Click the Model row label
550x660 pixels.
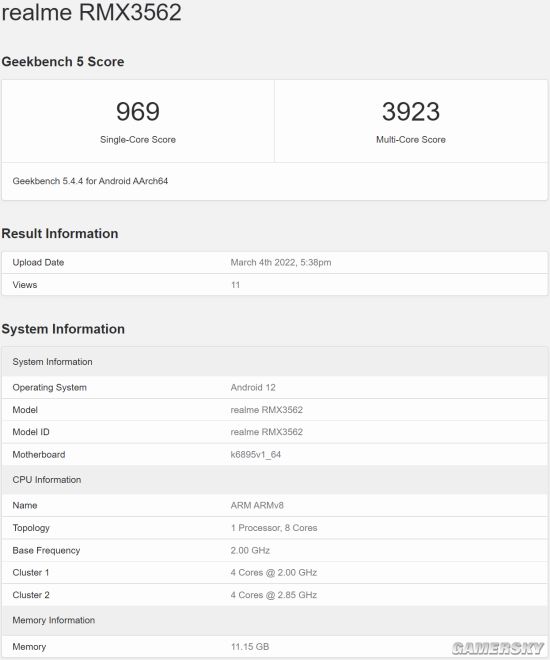tap(25, 410)
